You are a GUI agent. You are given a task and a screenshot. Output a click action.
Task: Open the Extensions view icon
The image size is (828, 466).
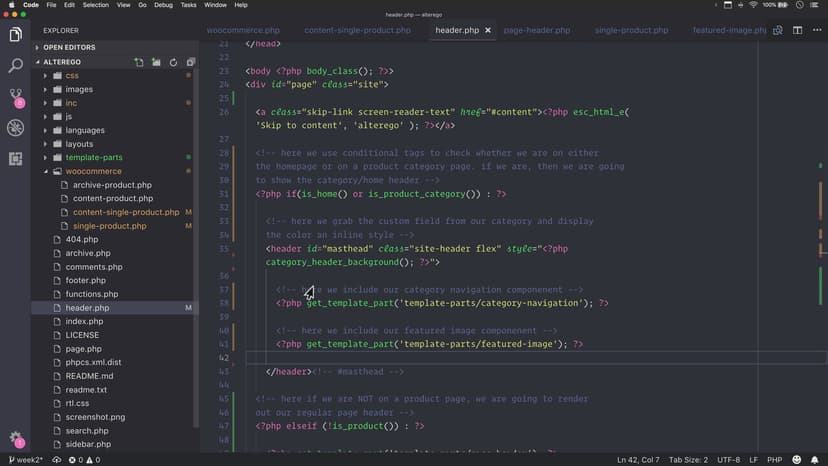(x=15, y=158)
